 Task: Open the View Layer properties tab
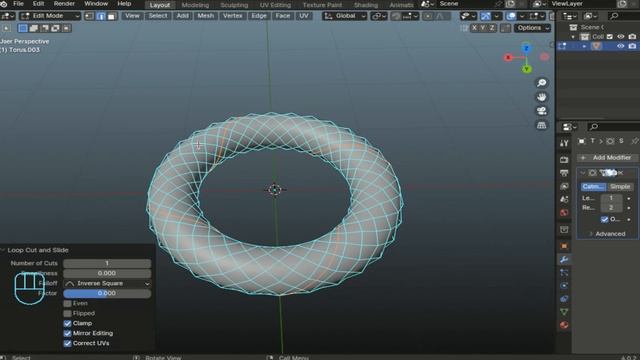[x=564, y=186]
